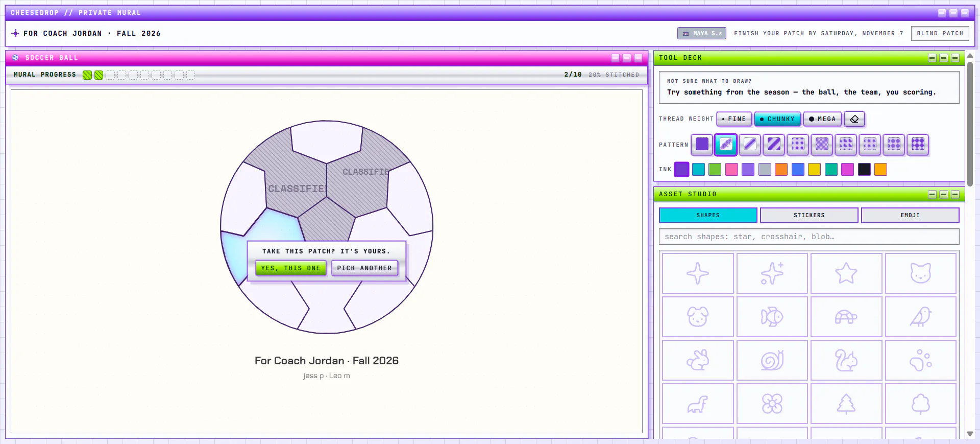The width and height of the screenshot is (980, 444).
Task: Select the yellow ink swatch
Action: [814, 170]
